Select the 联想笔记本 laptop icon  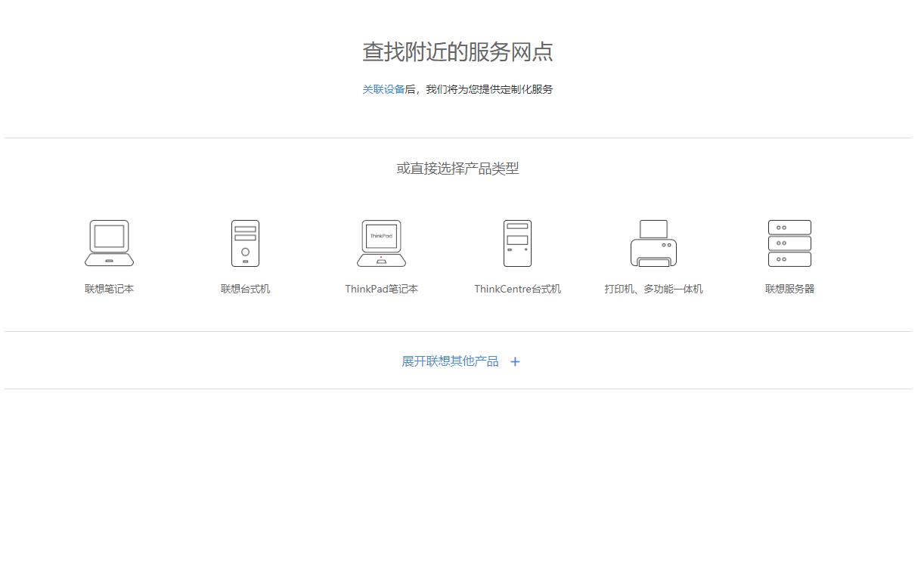[108, 242]
